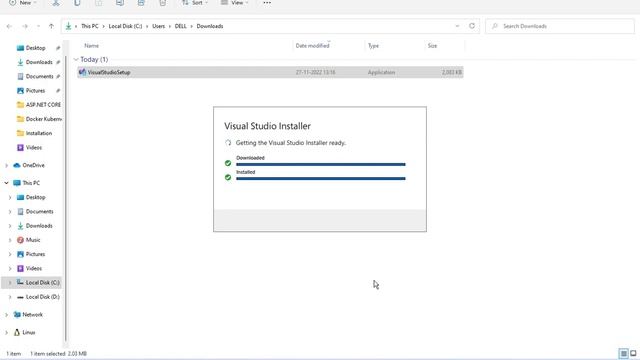
Task: Click the This PC monitor icon
Action: tap(17, 183)
